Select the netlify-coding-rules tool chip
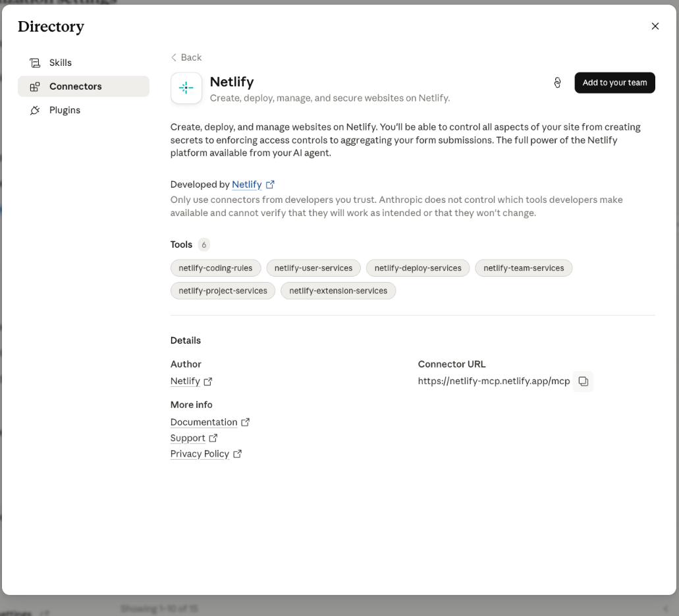Screen dimensions: 679x616 [215, 268]
